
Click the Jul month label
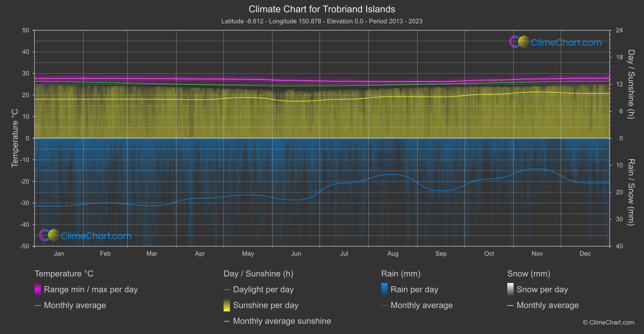(x=344, y=253)
